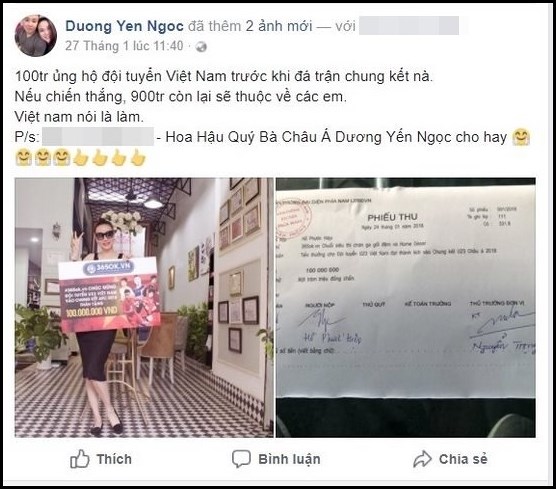
Task: Open the Phiếu Thu receipt photo
Action: pos(406,307)
